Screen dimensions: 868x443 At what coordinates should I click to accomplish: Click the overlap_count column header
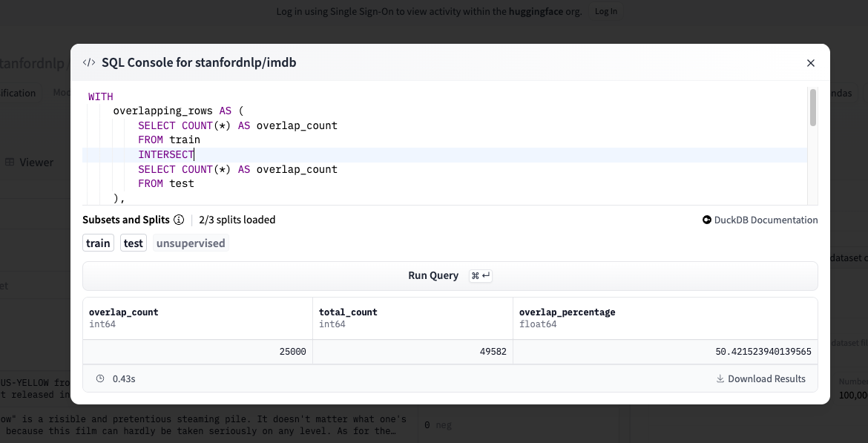click(x=124, y=312)
